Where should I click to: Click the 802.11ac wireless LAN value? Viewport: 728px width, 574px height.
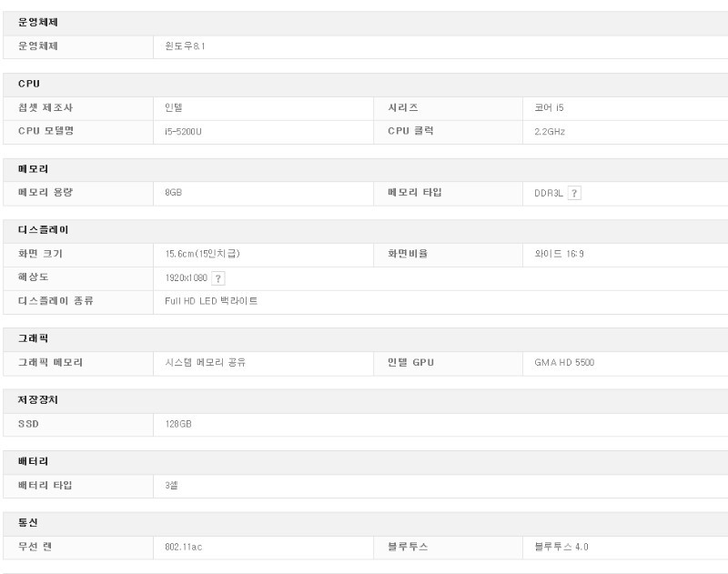[184, 547]
